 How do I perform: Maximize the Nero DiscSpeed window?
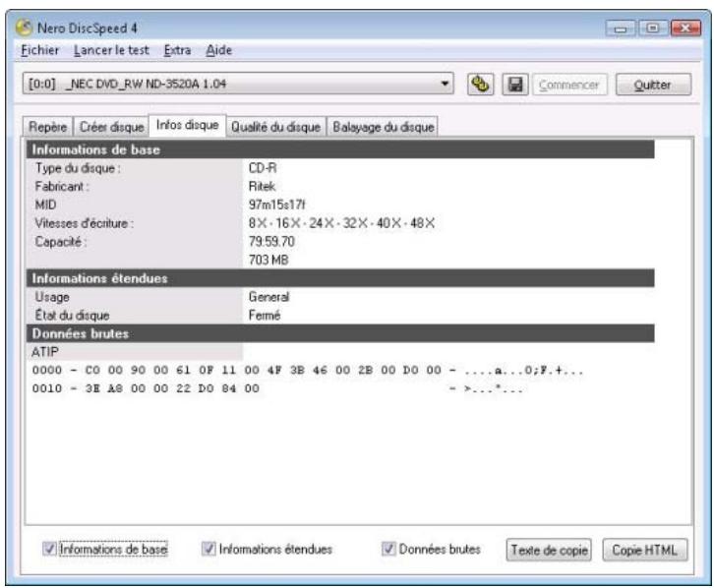click(x=652, y=29)
